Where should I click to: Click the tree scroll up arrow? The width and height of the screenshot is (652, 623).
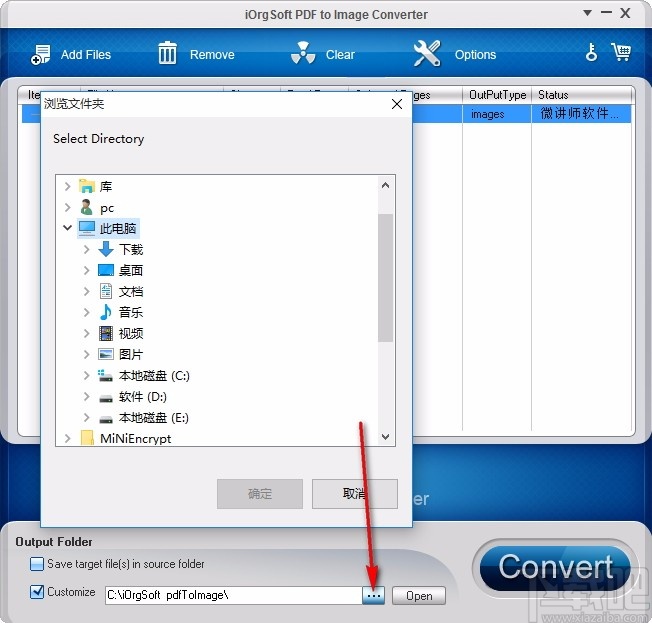(x=385, y=185)
